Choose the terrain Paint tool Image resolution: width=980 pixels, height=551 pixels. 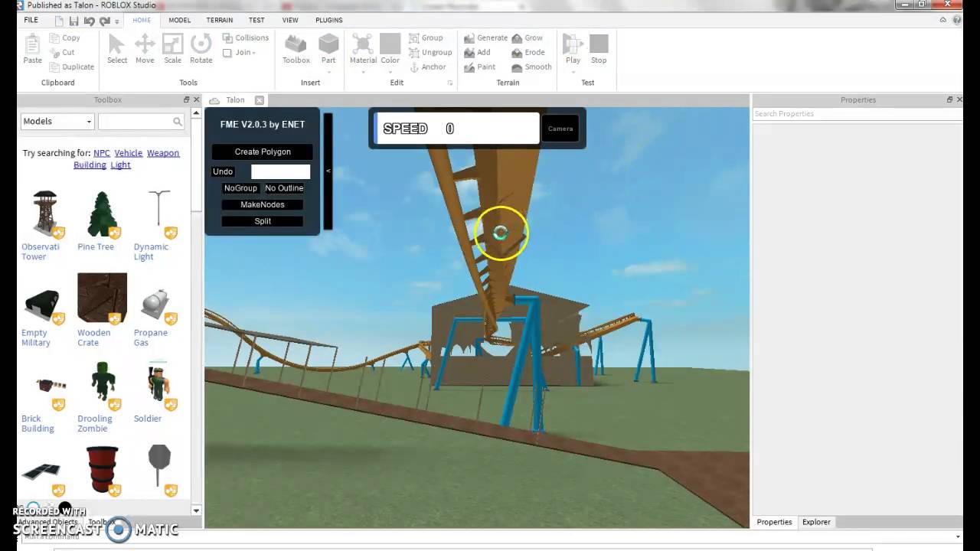pos(480,67)
